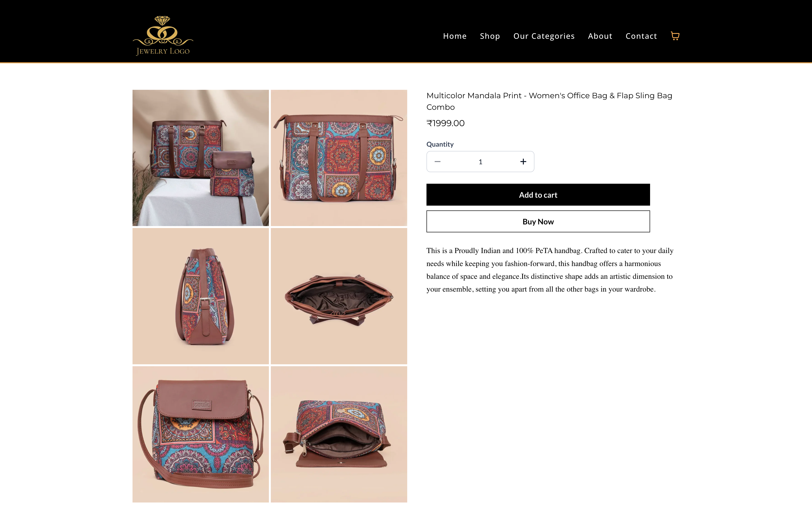
Task: Open the Contact page link
Action: point(641,36)
